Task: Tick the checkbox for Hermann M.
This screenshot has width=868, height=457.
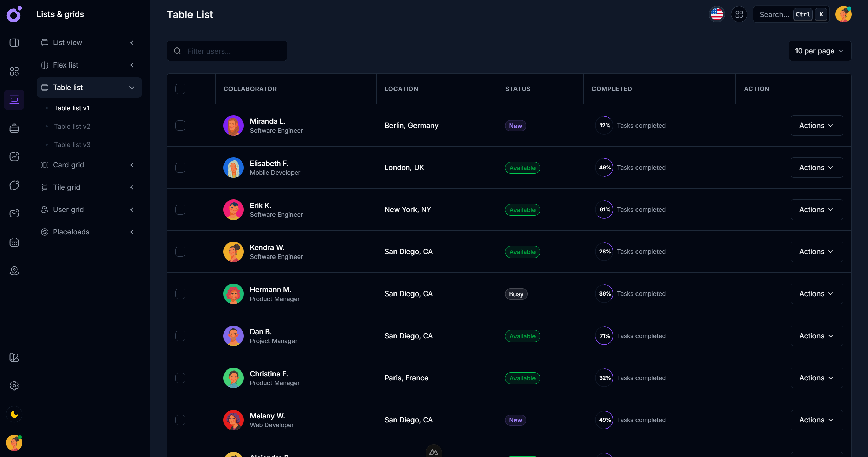Action: pos(180,294)
